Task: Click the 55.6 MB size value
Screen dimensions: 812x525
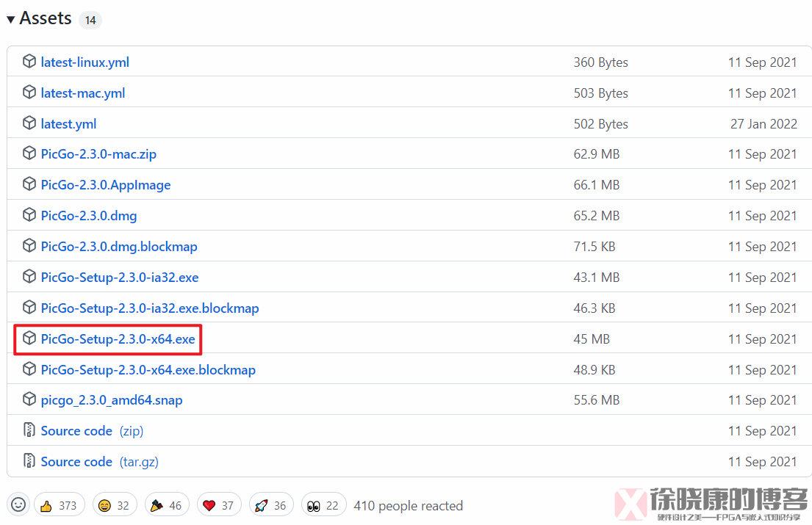Action: pos(596,400)
